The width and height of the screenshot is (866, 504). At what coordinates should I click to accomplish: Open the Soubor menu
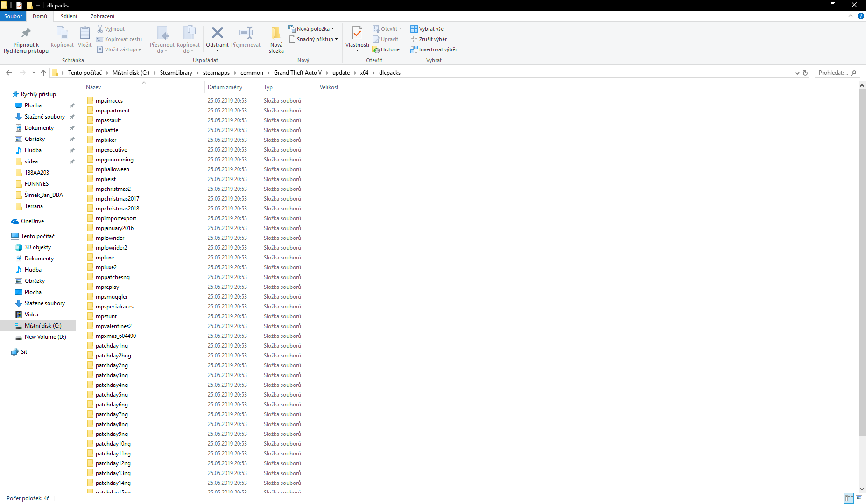click(13, 16)
